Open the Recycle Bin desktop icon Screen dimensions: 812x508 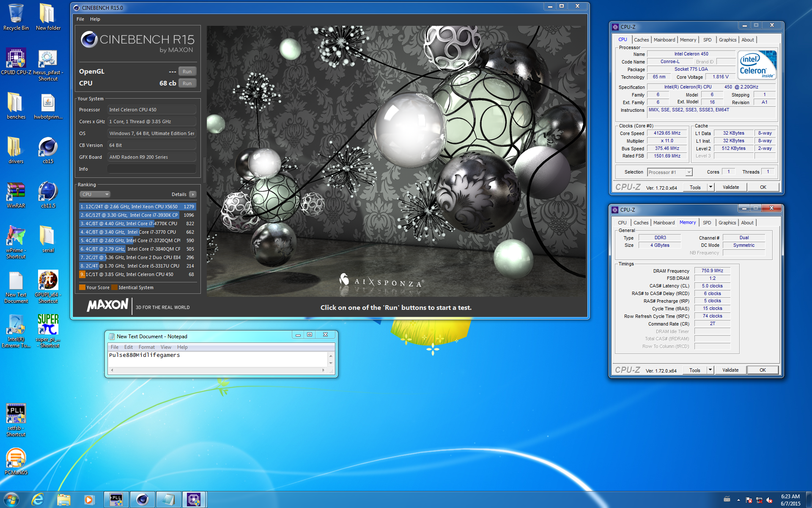click(x=16, y=17)
